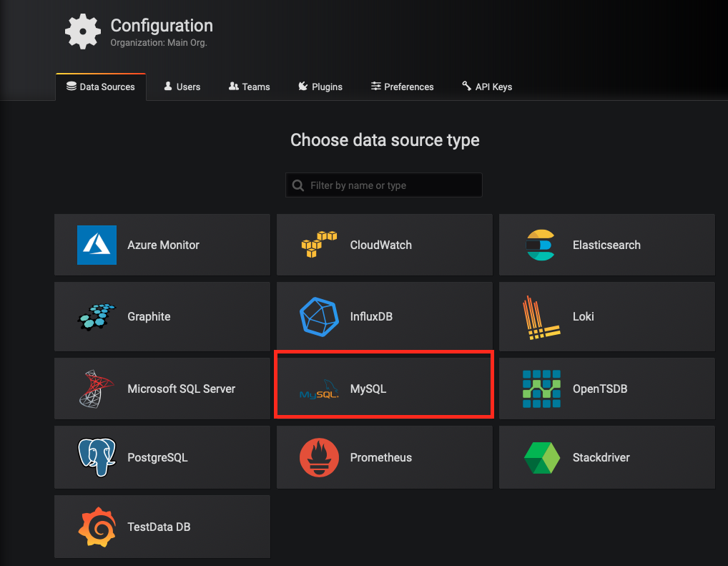Image resolution: width=728 pixels, height=566 pixels.
Task: Select Microsoft SQL Server data source
Action: tap(162, 389)
